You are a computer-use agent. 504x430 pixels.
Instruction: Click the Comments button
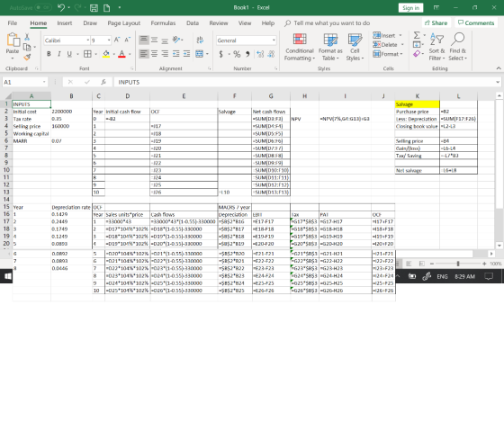(476, 22)
